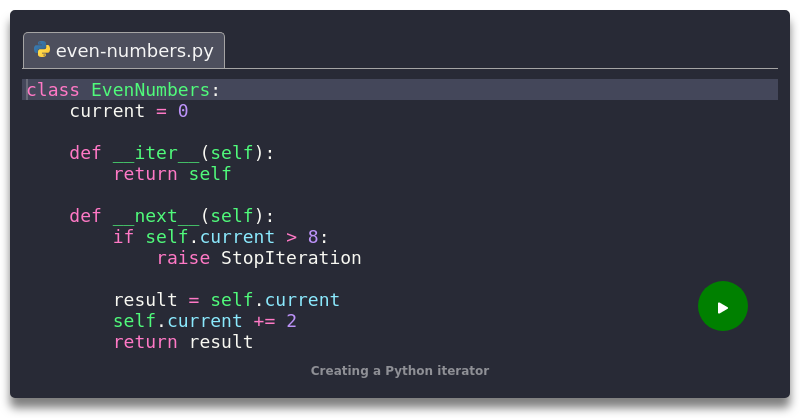Click the '+=' operator in the code
800x418 pixels.
(264, 321)
